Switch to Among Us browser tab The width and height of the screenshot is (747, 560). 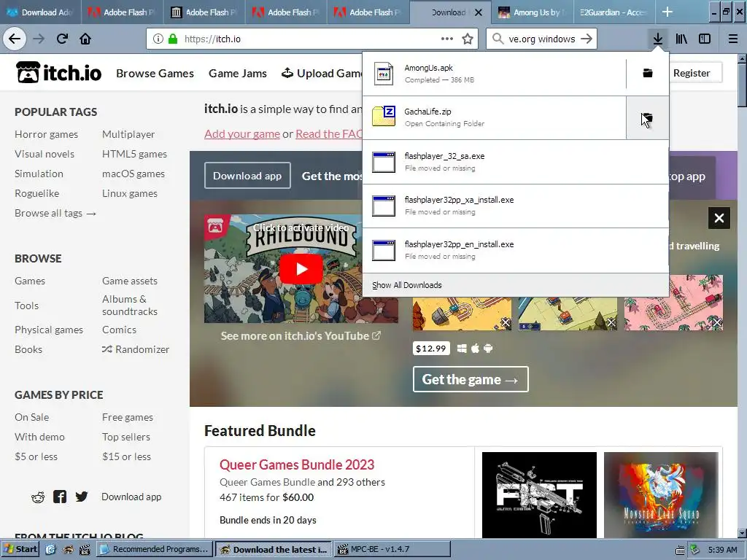click(x=532, y=12)
